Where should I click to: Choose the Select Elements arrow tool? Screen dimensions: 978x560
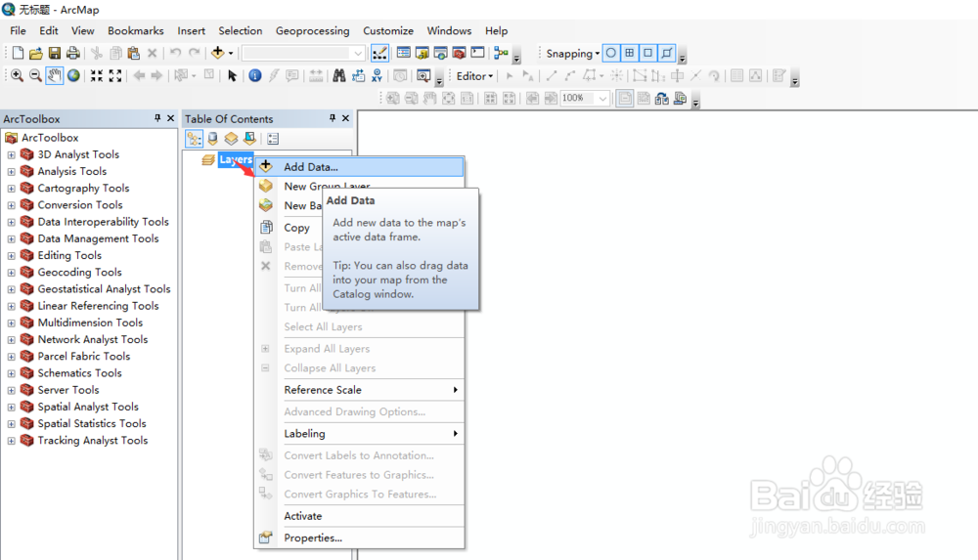232,75
